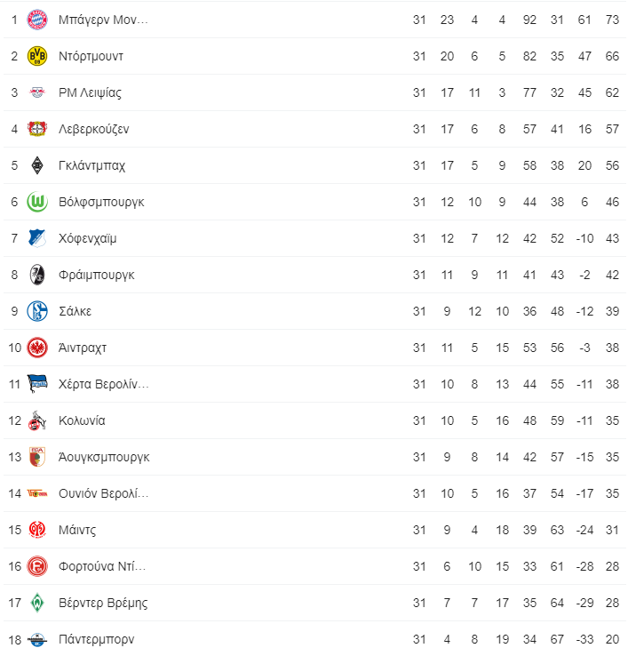Click the Ουνιόν Βερολί… team name
The image size is (644, 664).
tap(103, 493)
